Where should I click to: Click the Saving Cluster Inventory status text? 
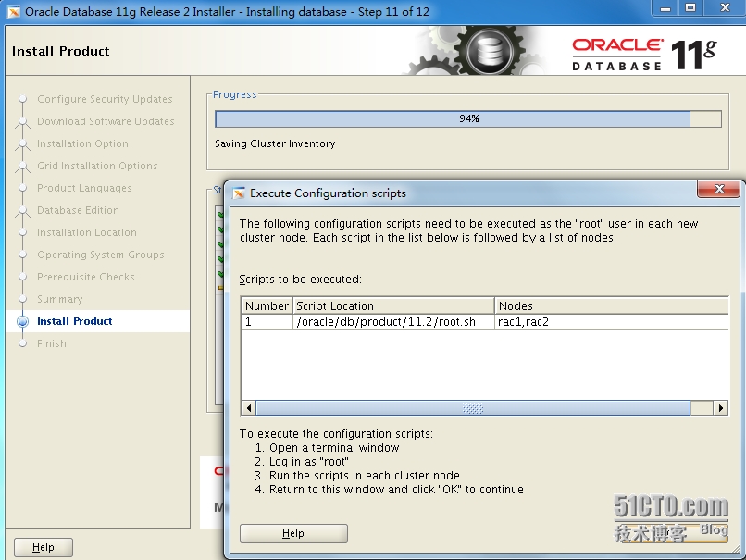tap(275, 143)
